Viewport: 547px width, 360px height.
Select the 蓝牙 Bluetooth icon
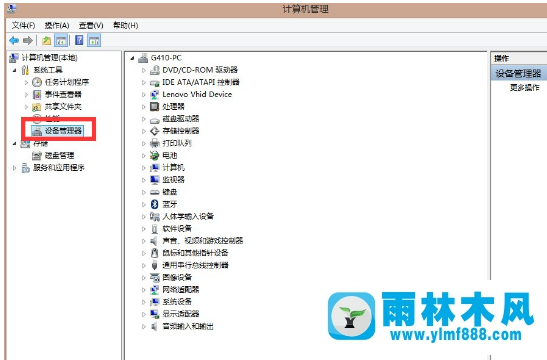point(155,204)
